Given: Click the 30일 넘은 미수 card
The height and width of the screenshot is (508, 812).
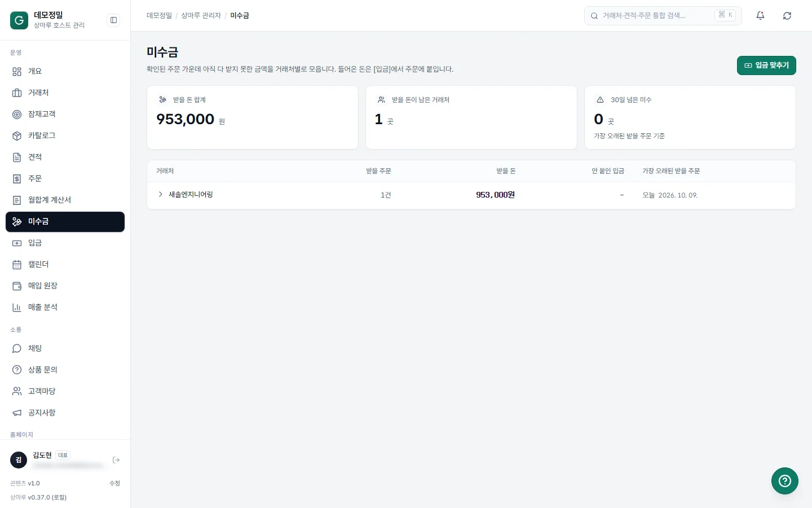Looking at the screenshot, I should tap(690, 117).
